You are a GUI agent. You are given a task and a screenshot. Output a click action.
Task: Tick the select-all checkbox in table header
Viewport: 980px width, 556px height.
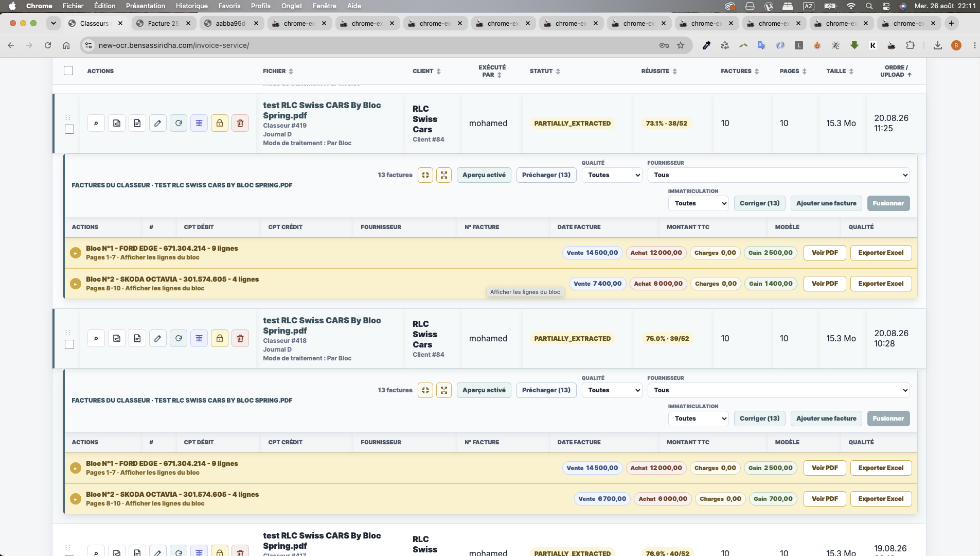(68, 71)
